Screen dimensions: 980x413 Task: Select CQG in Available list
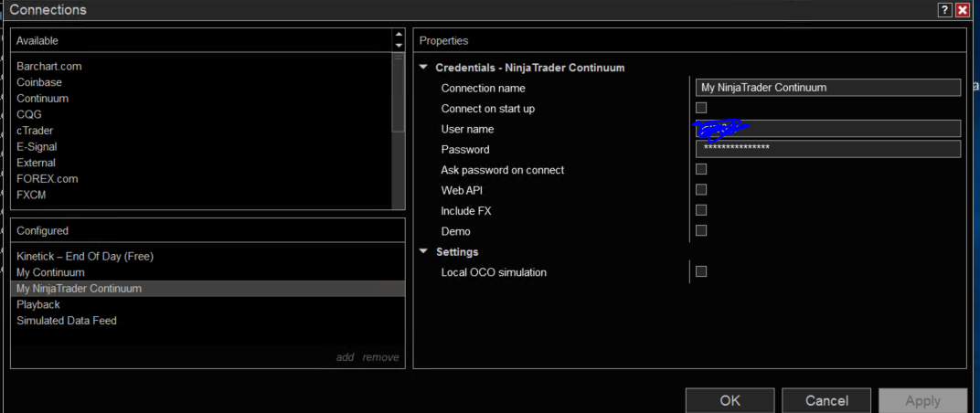tap(29, 115)
